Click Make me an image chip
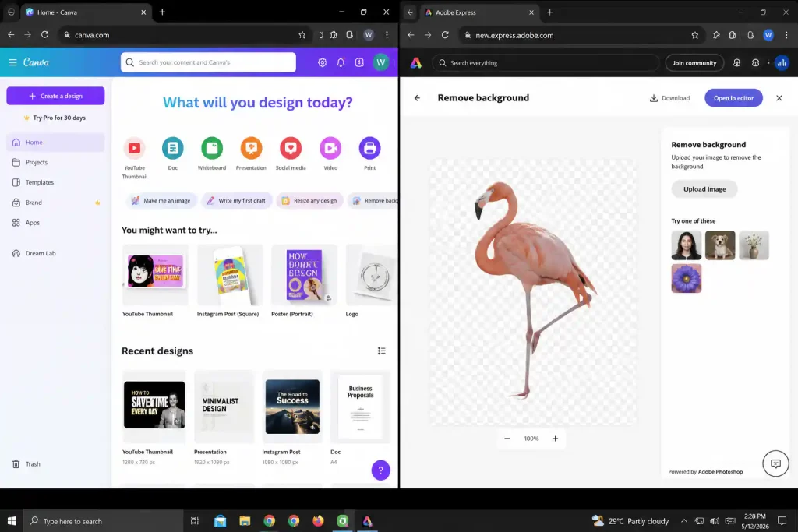Screen dimensions: 798x532 [161, 200]
